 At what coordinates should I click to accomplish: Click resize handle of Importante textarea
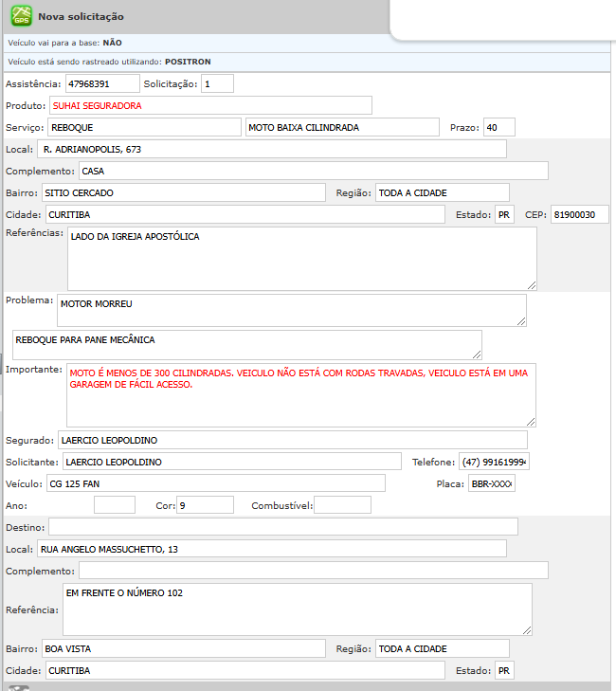coord(531,422)
